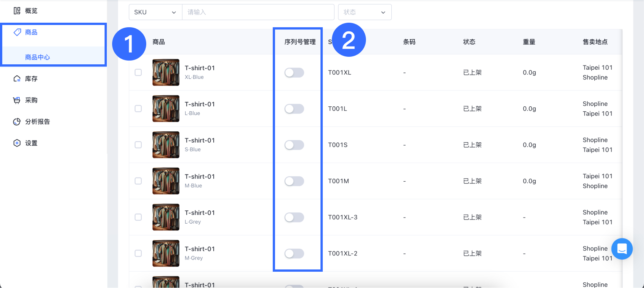The height and width of the screenshot is (288, 644).
Task: Select the checkbox for T-shirt-01 M·Grey
Action: tap(138, 253)
